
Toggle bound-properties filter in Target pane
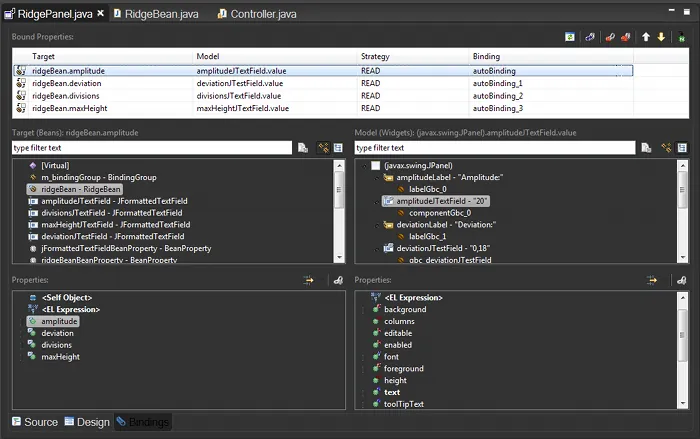323,148
